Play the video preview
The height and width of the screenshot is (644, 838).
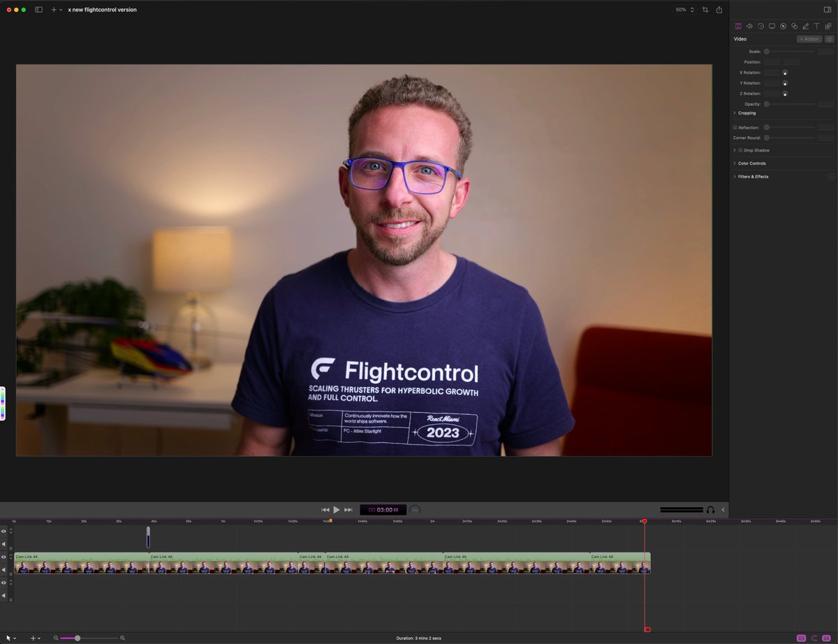click(x=337, y=510)
